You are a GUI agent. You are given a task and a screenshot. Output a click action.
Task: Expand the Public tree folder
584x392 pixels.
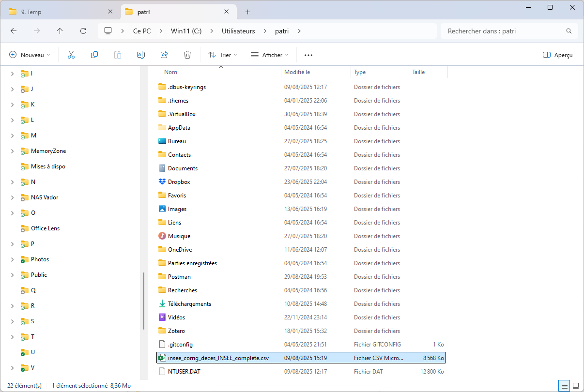[12, 275]
